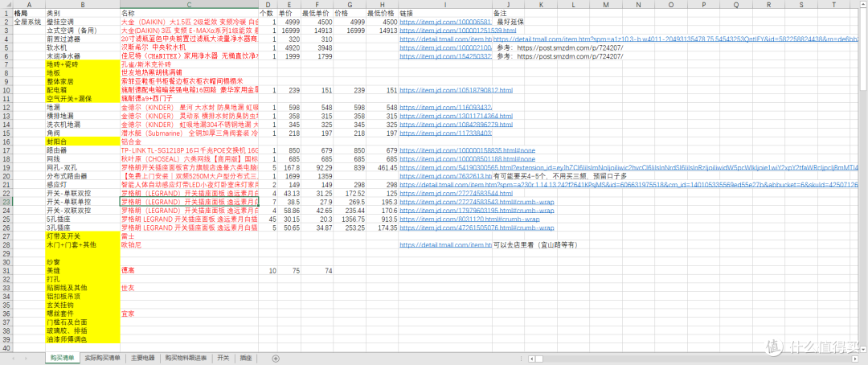This screenshot has width=868, height=365.
Task: Select column C header
Action: [x=190, y=5]
